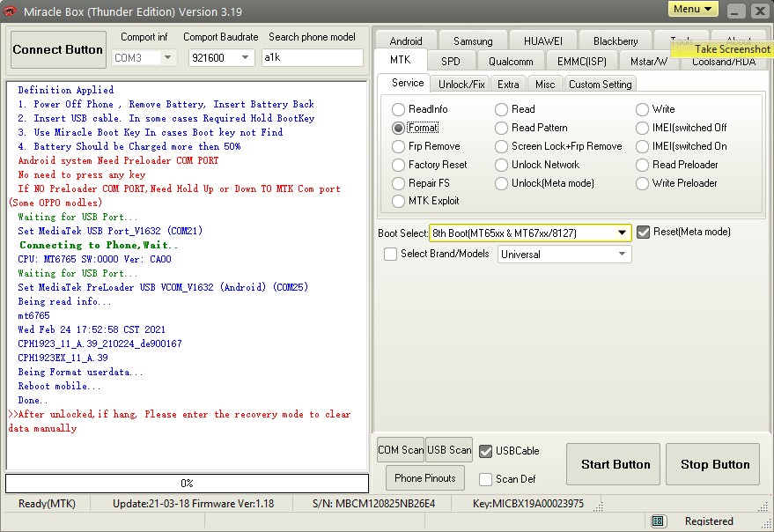Click the Key:MICBX19A00023975 status entry
Viewport: 774px width, 532px height.
pyautogui.click(x=528, y=504)
